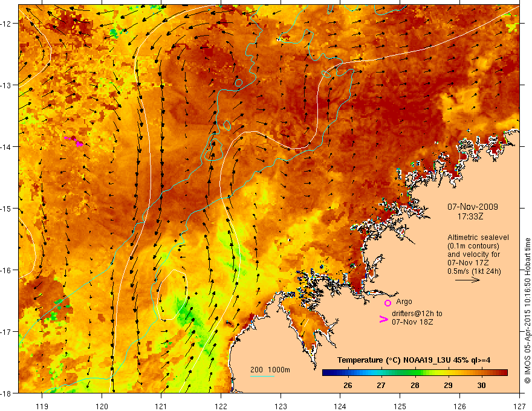The image size is (532, 411).
Task: Click the 0.5m/s velocity scale arrow
Action: click(x=467, y=280)
